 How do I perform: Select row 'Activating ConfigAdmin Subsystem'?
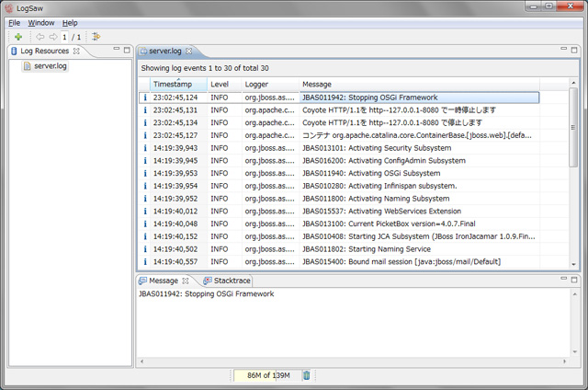339,161
